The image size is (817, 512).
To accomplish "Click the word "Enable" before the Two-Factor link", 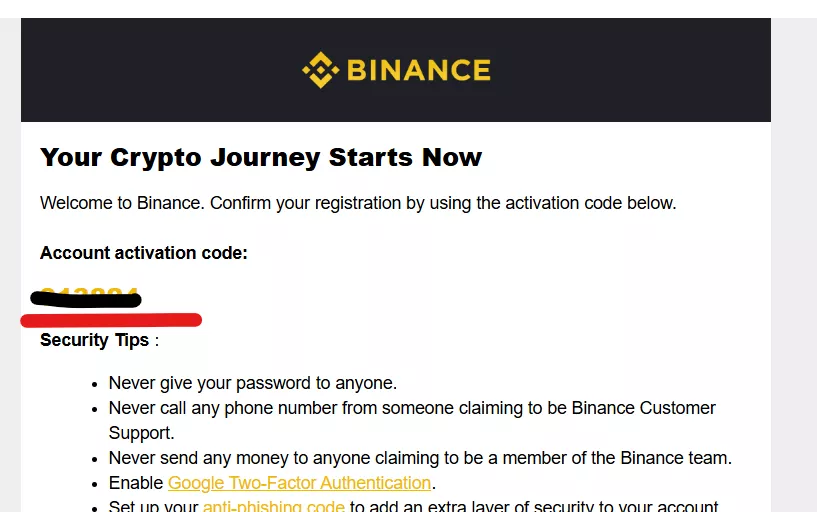I will (136, 483).
